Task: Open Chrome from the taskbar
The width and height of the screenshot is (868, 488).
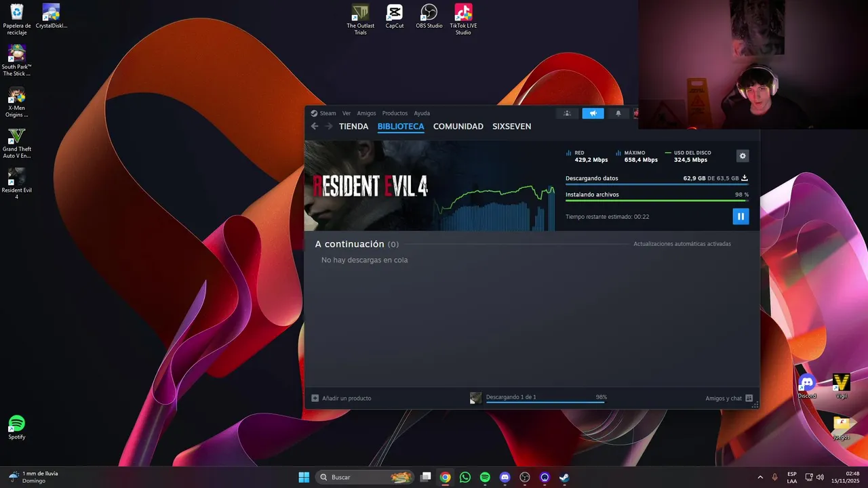Action: click(x=445, y=477)
